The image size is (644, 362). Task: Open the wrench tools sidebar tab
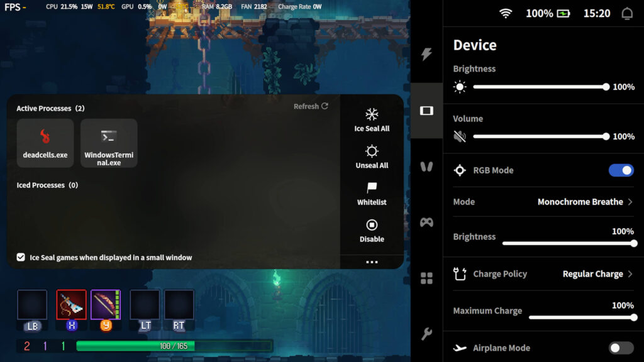click(426, 334)
